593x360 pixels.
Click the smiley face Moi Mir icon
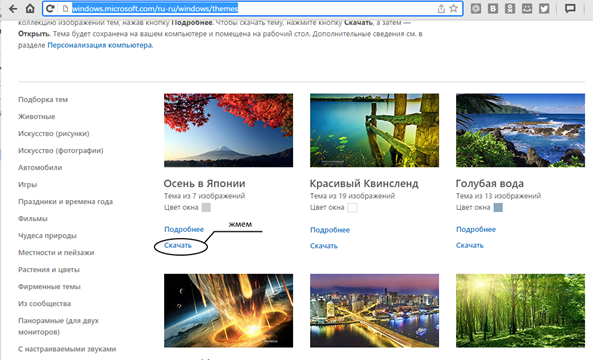(527, 8)
